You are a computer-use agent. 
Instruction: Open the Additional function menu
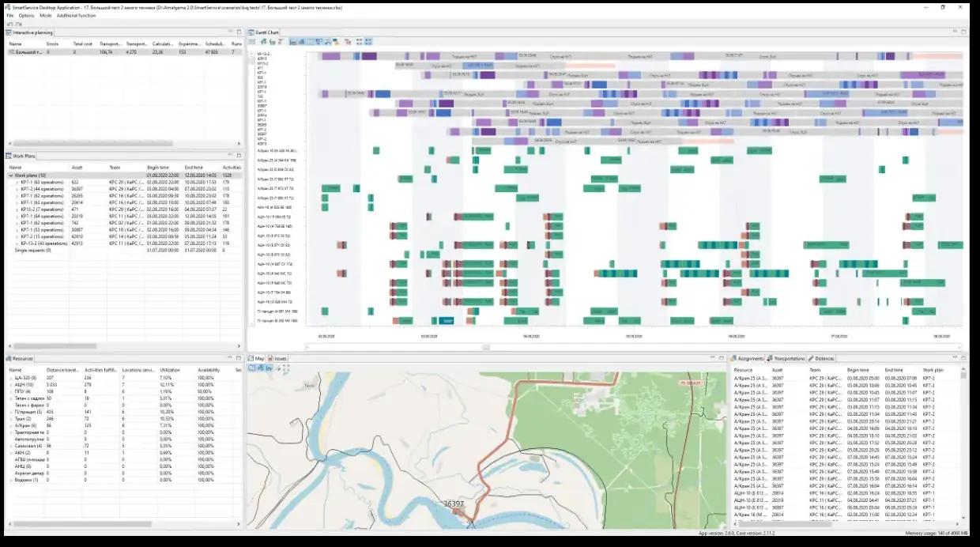[x=75, y=14]
